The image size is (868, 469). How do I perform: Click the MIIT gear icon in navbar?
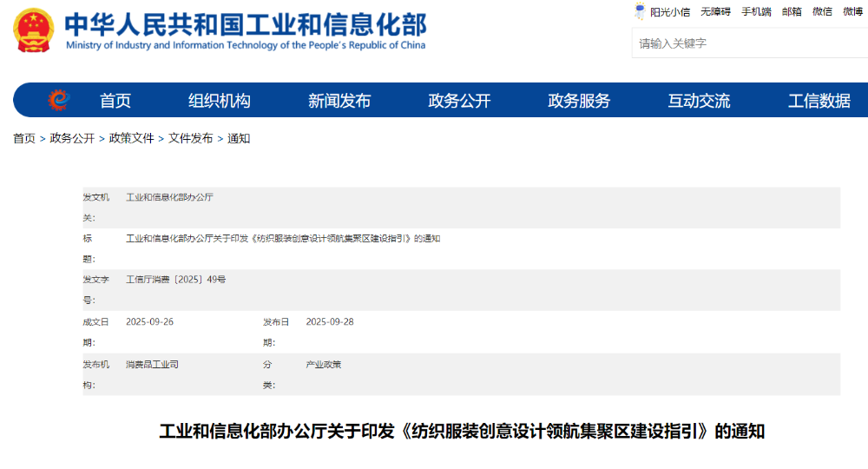(59, 101)
